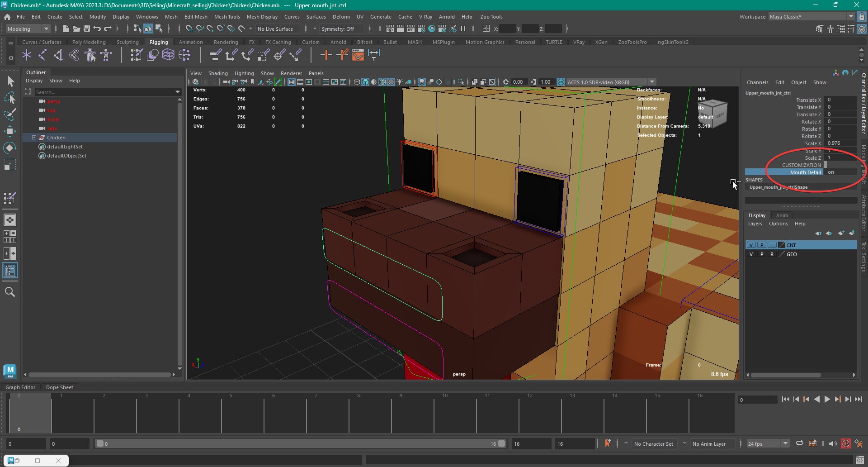Go to start of playback range
Screen dimensions: 868x467
785,399
